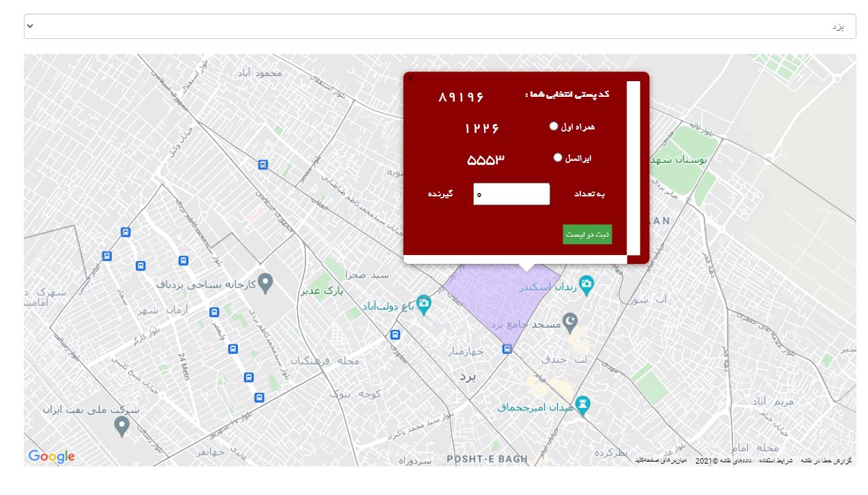Select the همراه اول radio option
Image resolution: width=868 pixels, height=495 pixels.
click(554, 126)
